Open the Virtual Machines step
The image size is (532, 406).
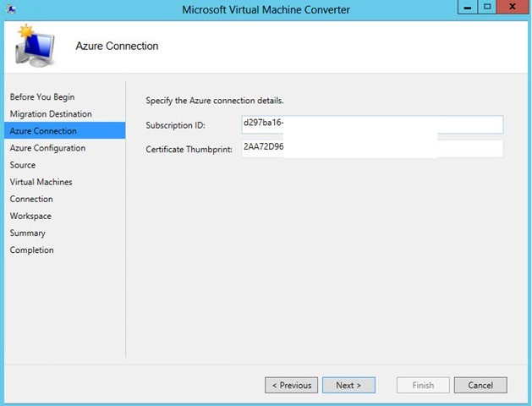point(41,182)
